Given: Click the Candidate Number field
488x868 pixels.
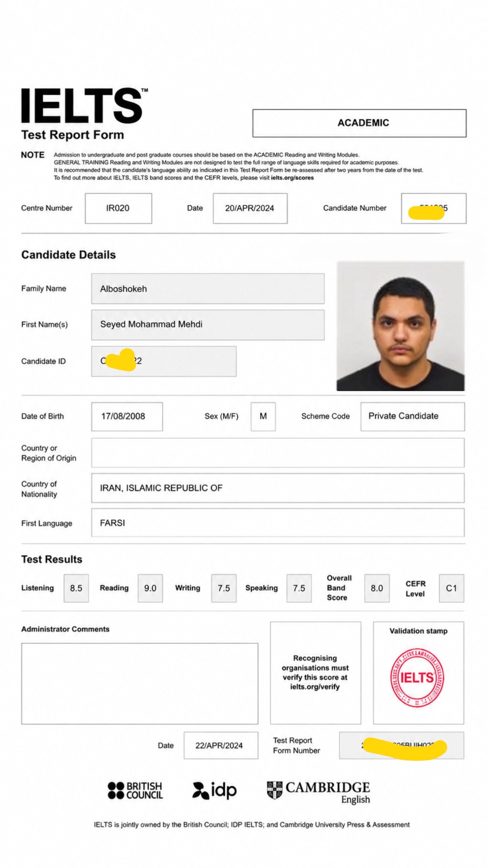Looking at the screenshot, I should 434,208.
